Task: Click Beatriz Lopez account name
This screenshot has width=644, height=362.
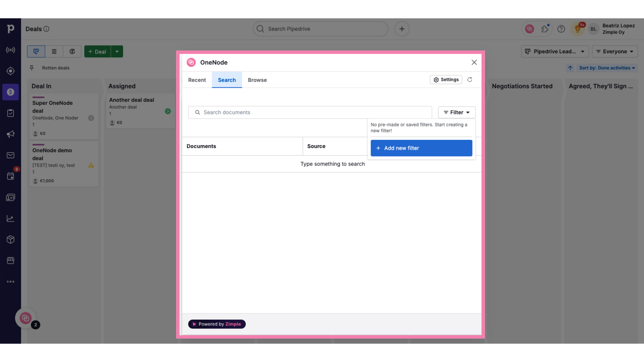Action: point(618,25)
